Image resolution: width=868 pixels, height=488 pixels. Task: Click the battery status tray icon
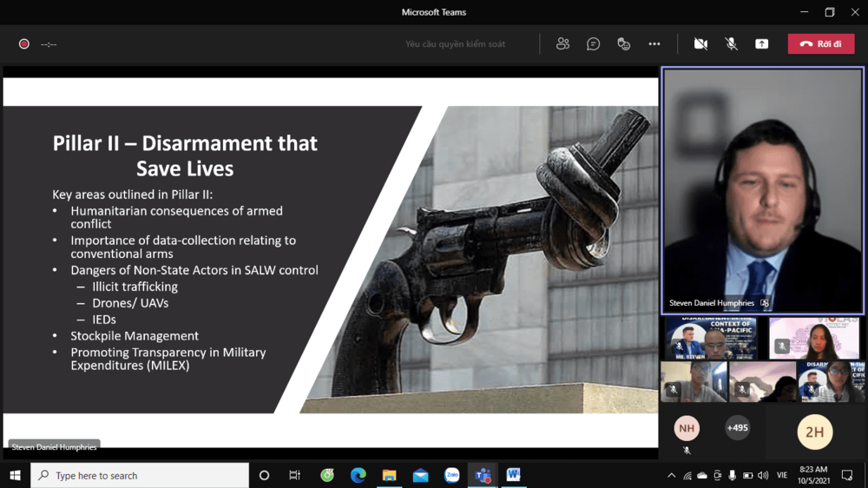(x=747, y=475)
